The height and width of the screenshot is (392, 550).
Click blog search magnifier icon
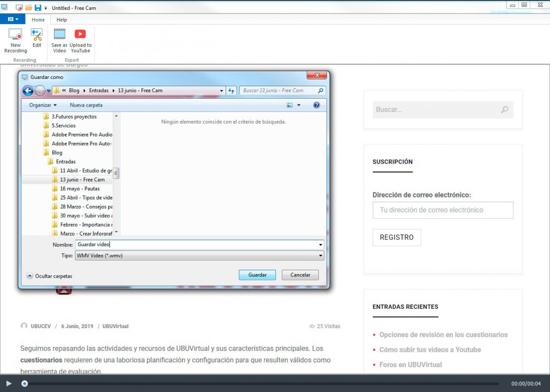pyautogui.click(x=505, y=110)
